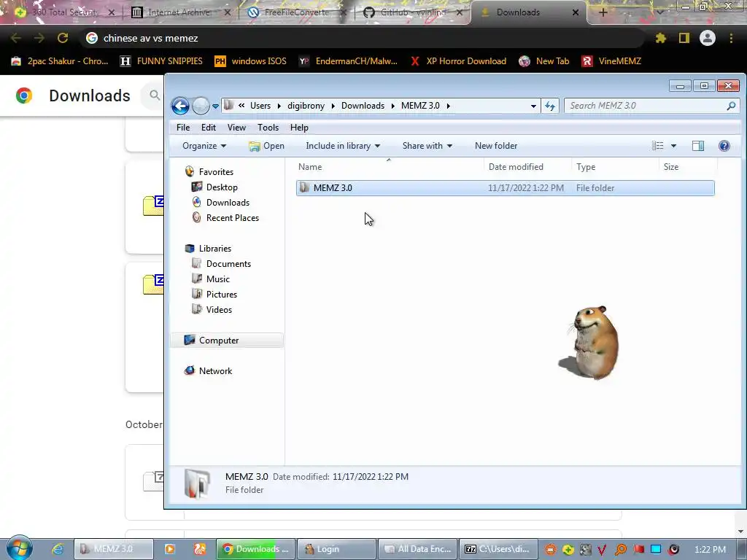
Task: Click the change view icon
Action: coord(657,146)
